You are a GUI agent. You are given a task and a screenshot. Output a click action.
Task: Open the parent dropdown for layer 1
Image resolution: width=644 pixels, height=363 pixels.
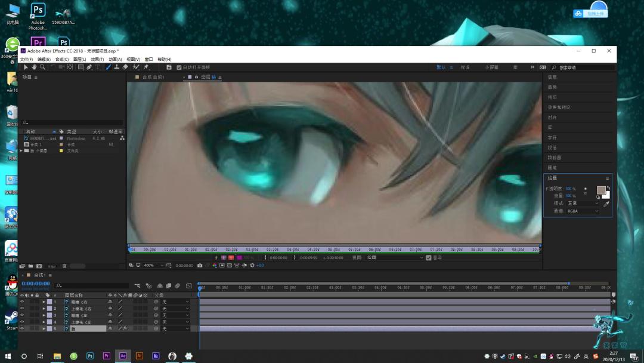175,302
